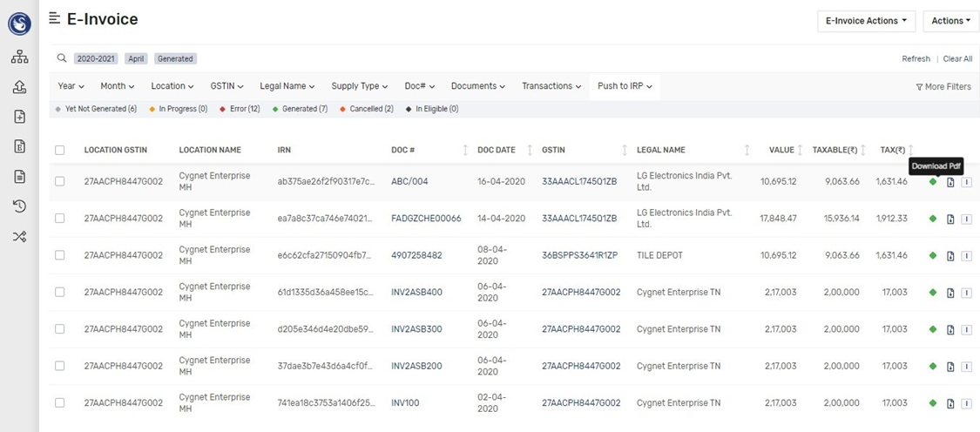Click the Cygnet swan logo
This screenshot has width=980, height=432.
[x=19, y=24]
